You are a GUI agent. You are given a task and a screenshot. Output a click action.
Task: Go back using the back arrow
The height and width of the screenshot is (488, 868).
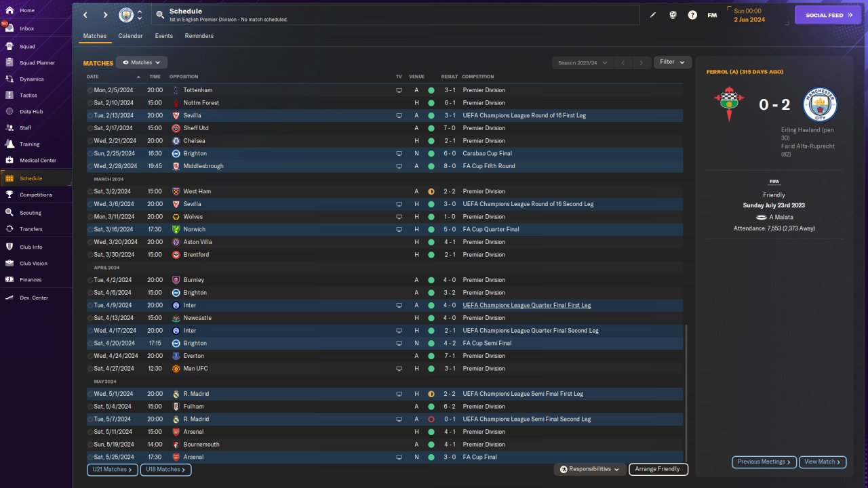pyautogui.click(x=85, y=15)
